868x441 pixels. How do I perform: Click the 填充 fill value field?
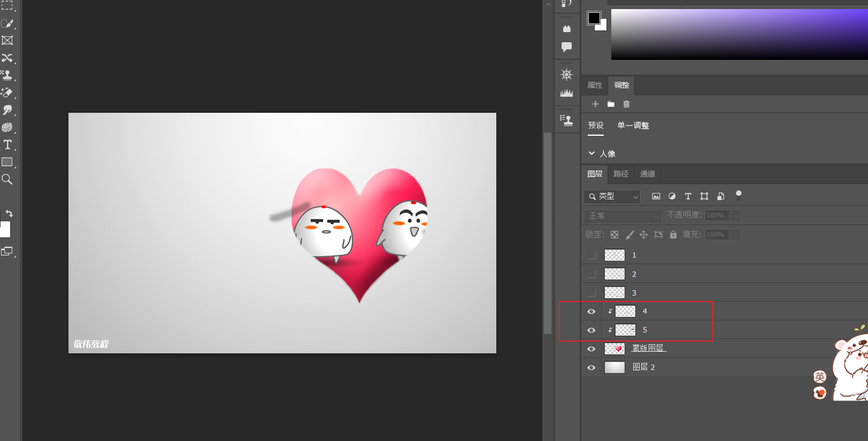click(718, 235)
